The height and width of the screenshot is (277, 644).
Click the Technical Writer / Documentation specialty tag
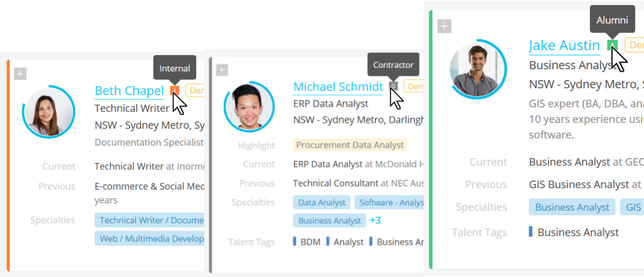[150, 220]
